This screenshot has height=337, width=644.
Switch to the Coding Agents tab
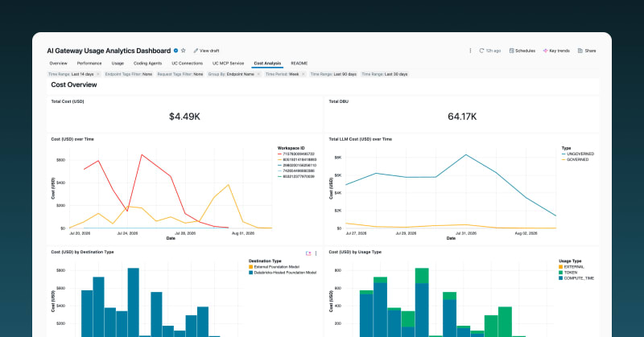(x=147, y=64)
